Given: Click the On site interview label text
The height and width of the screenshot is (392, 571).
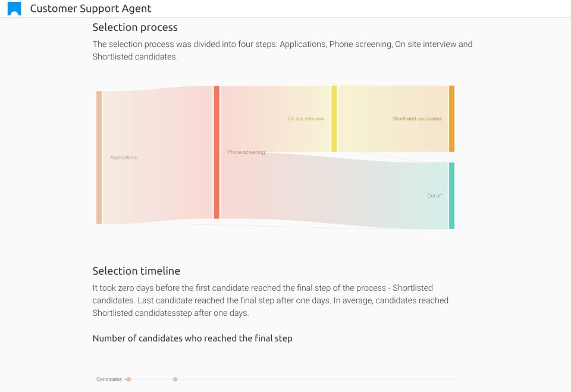Looking at the screenshot, I should [306, 119].
